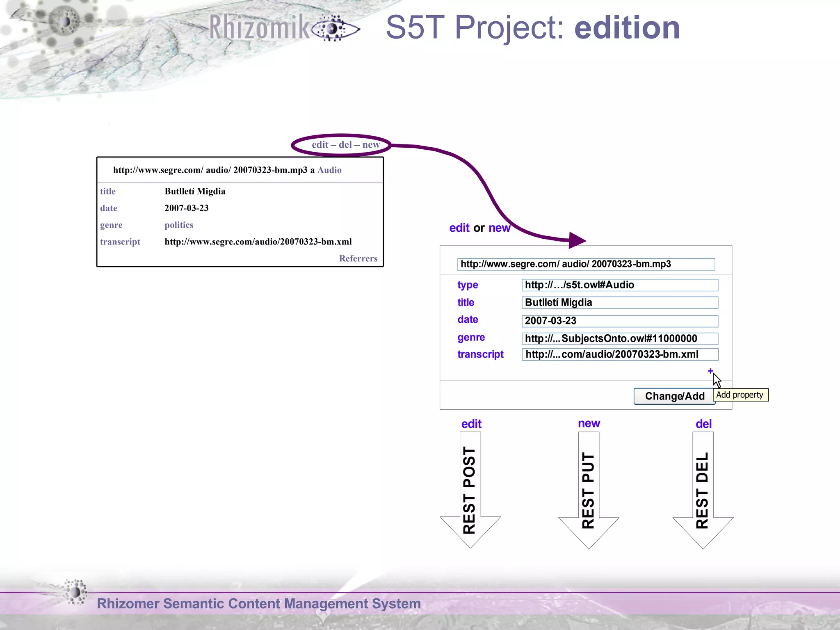Screen dimensions: 840x630
Task: Click the genre label in edit form
Action: [x=471, y=338]
